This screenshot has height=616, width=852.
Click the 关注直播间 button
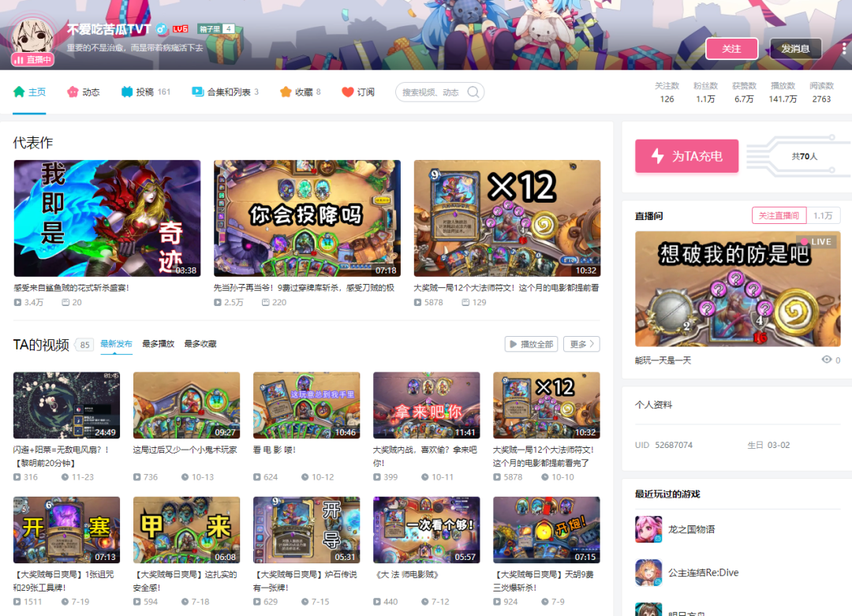779,215
